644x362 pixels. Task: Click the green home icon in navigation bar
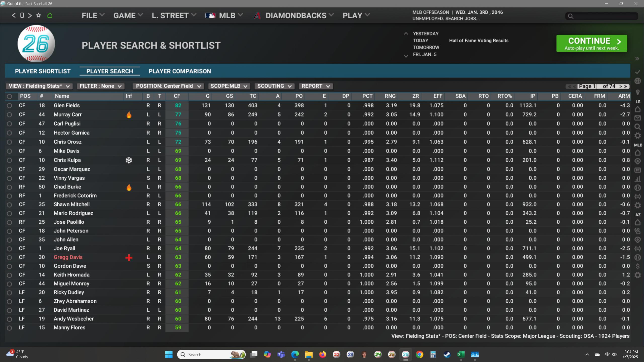coord(50,15)
